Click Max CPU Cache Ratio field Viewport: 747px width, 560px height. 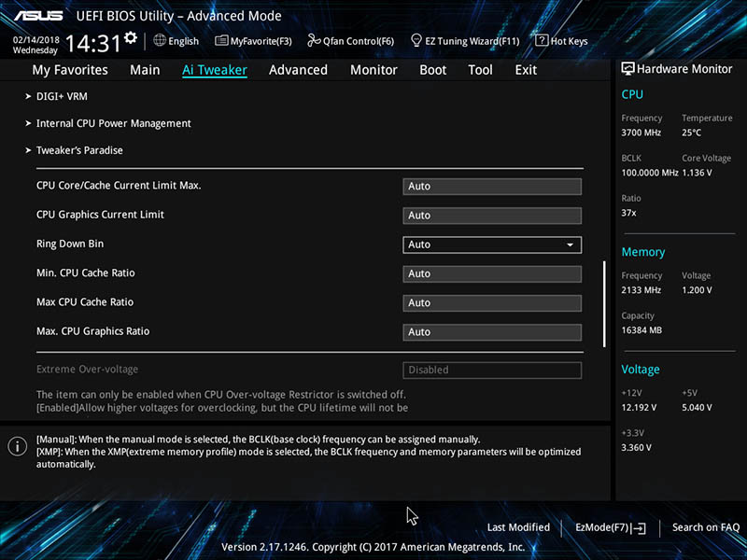[x=492, y=302]
